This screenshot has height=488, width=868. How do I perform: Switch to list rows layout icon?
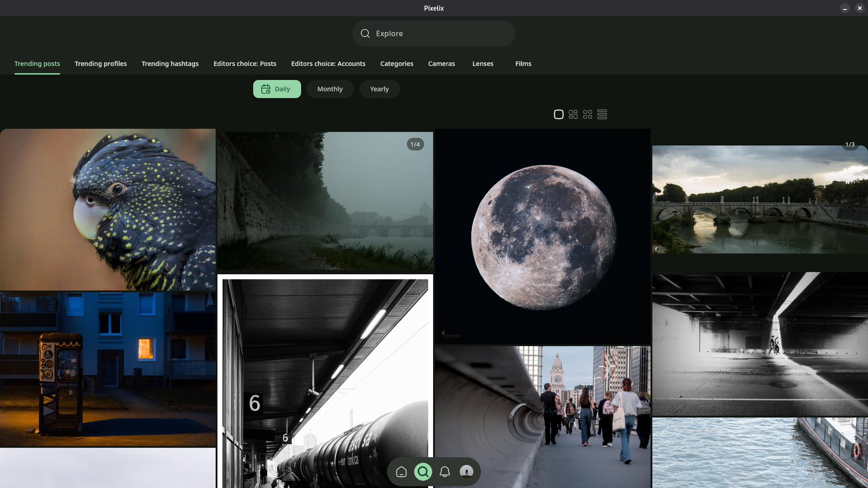[x=602, y=114]
